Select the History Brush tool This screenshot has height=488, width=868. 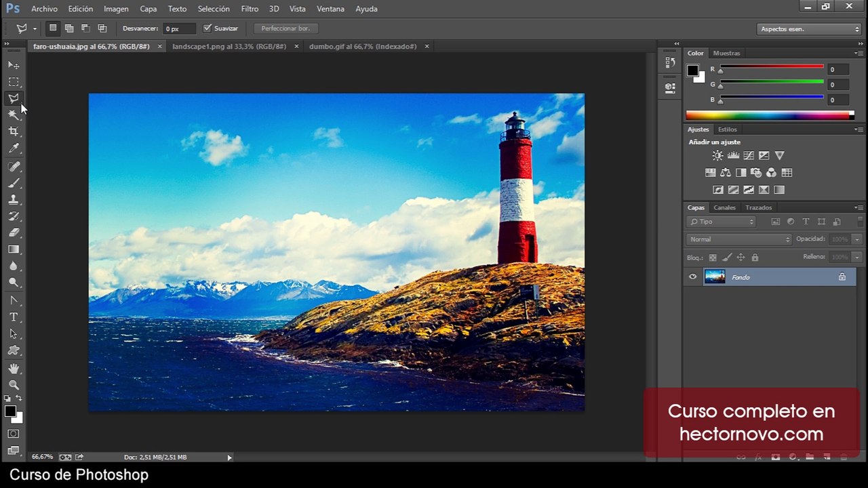[x=14, y=216]
